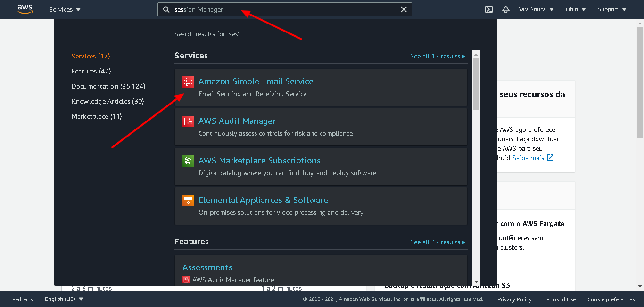Expand the Support dropdown menu
Viewport: 644px width, 307px height.
[612, 9]
